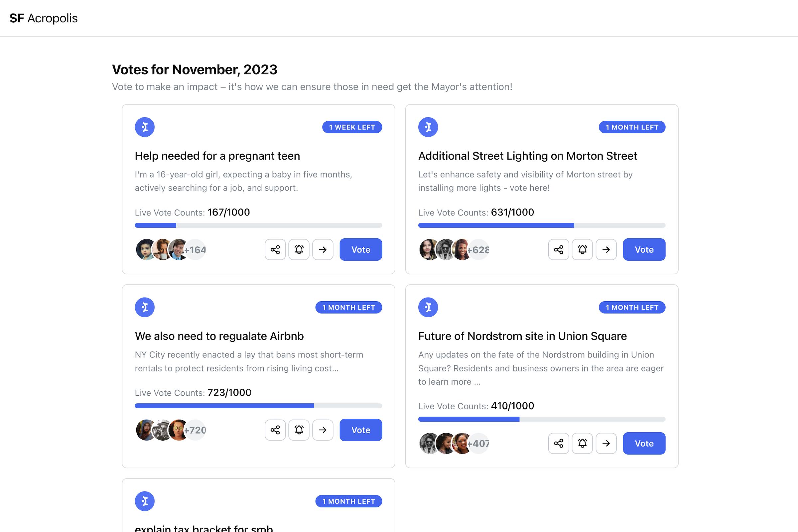798x532 pixels.
Task: Share the Nordstrom site vote
Action: point(559,443)
